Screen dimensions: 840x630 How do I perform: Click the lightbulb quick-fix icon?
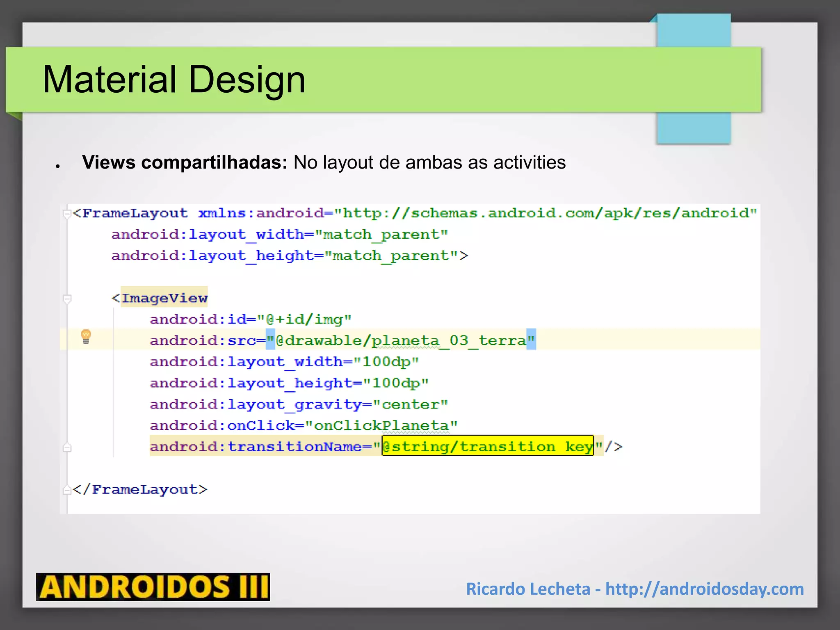pos(86,337)
